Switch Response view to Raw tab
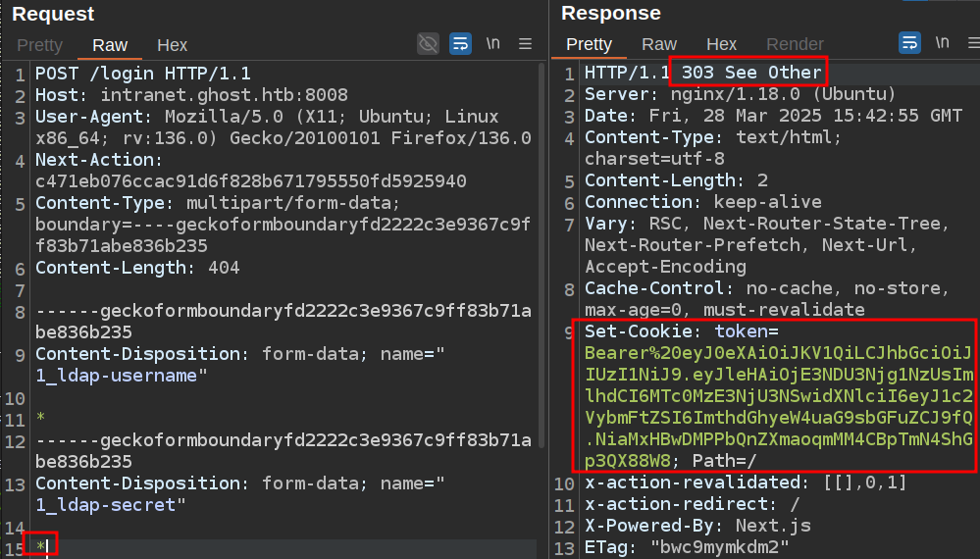980x559 pixels. point(659,45)
